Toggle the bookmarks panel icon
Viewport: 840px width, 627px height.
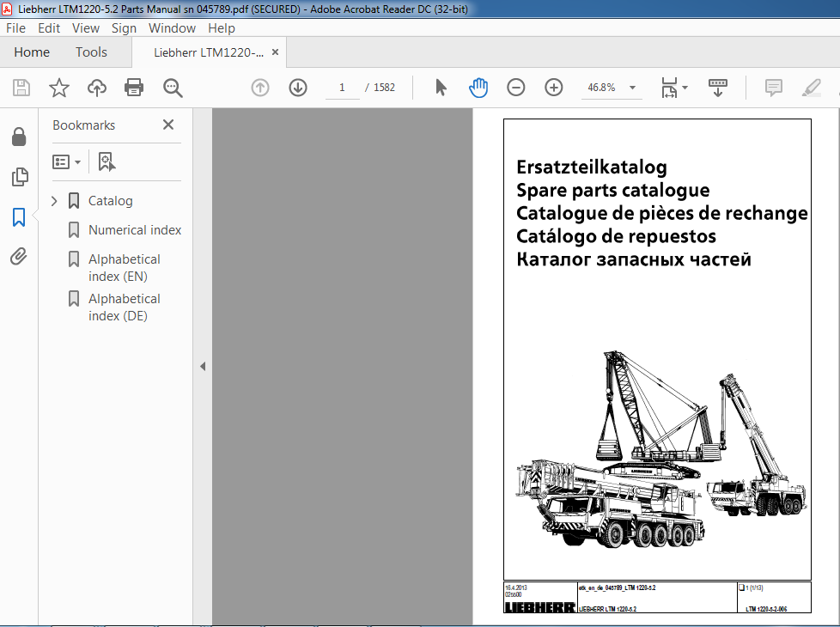[x=19, y=217]
